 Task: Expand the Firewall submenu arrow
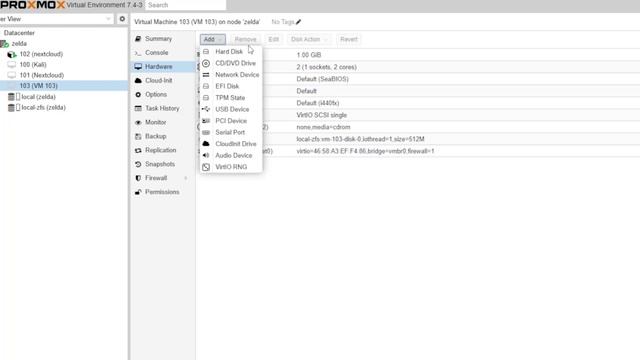pos(186,178)
